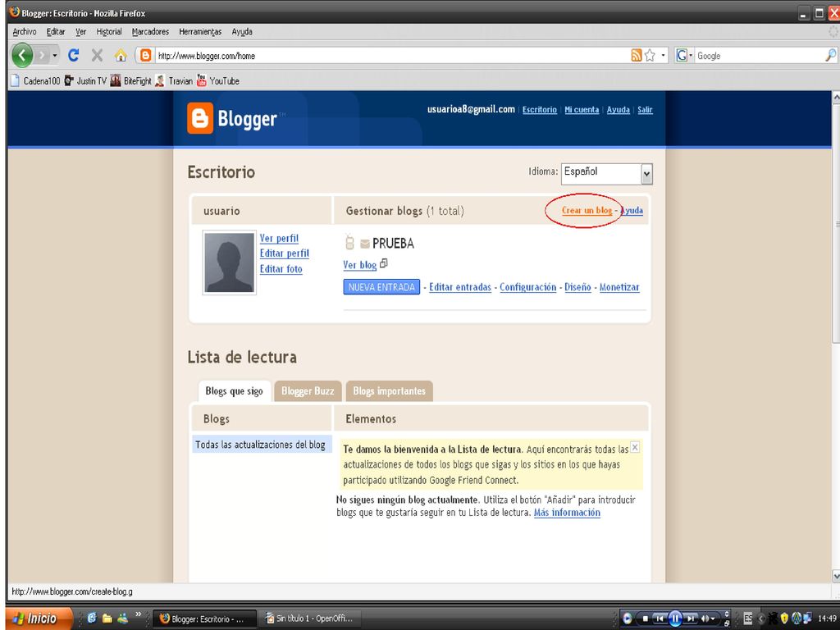Viewport: 840px width, 630px height.
Task: Click the mobile device icon beside PRUEBA
Action: click(x=349, y=243)
